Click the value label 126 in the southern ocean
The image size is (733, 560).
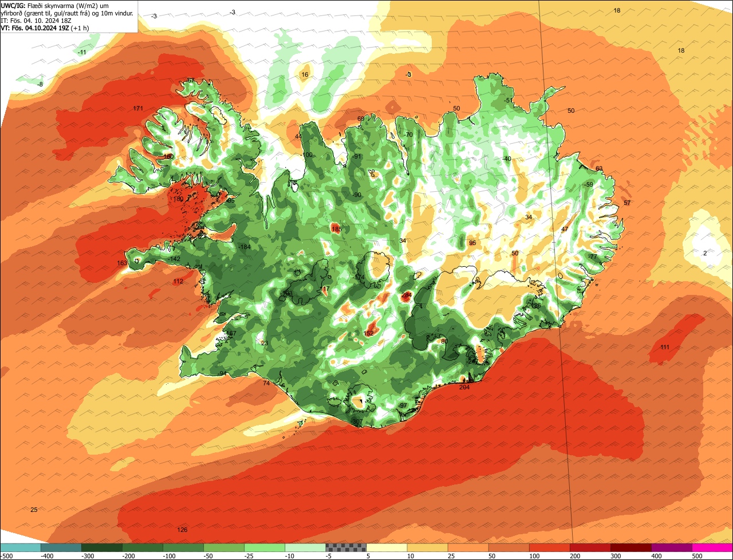[x=182, y=530]
